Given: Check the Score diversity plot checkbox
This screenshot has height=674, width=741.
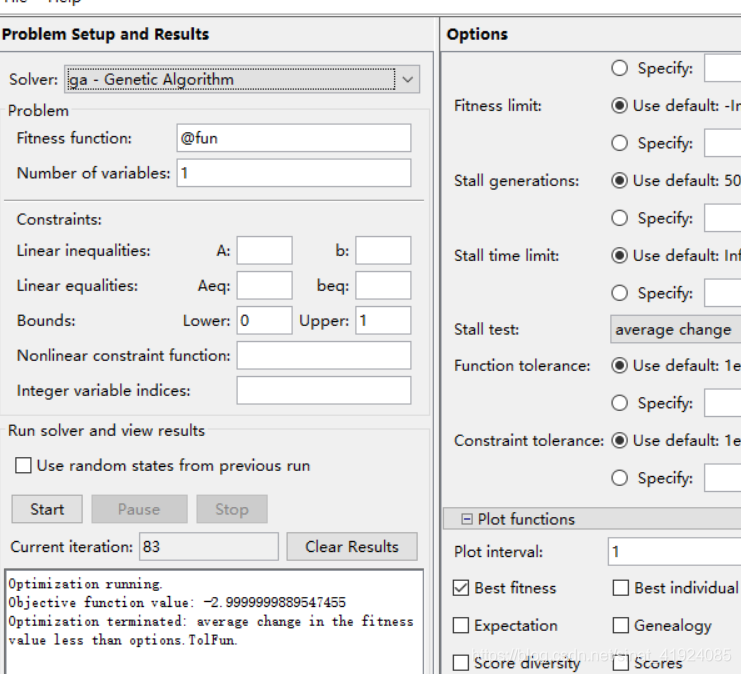Looking at the screenshot, I should [461, 663].
